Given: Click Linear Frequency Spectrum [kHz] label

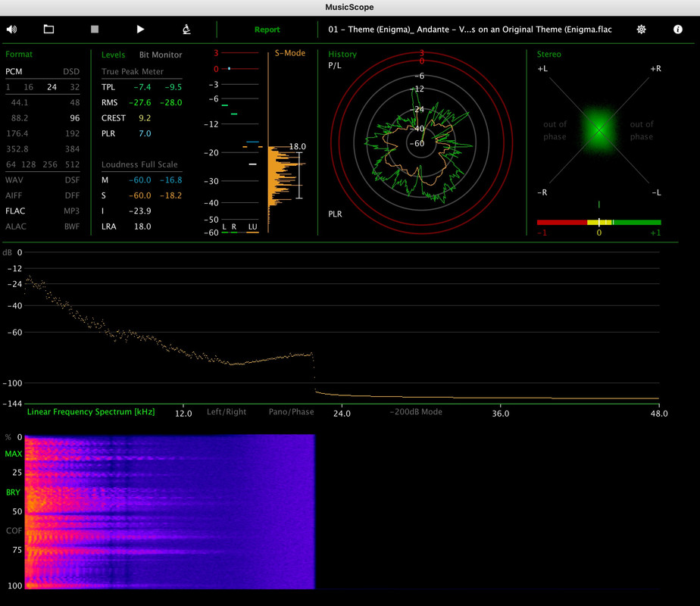Looking at the screenshot, I should click(91, 411).
